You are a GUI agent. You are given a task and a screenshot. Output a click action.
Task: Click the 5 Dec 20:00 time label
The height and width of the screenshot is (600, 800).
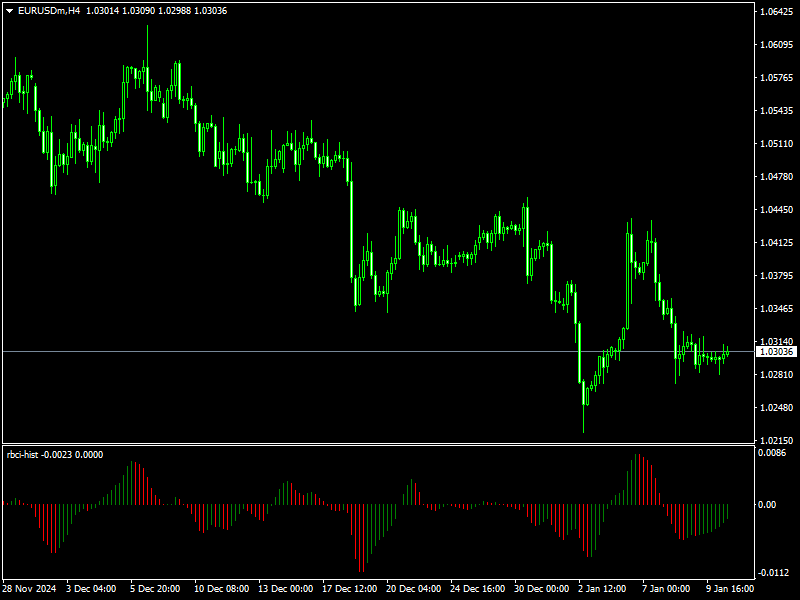coord(155,589)
